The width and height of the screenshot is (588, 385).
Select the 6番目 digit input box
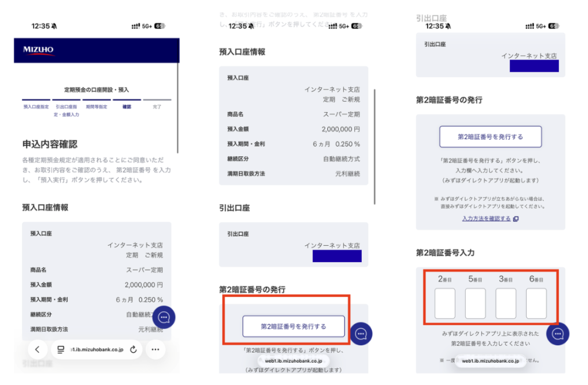[536, 303]
